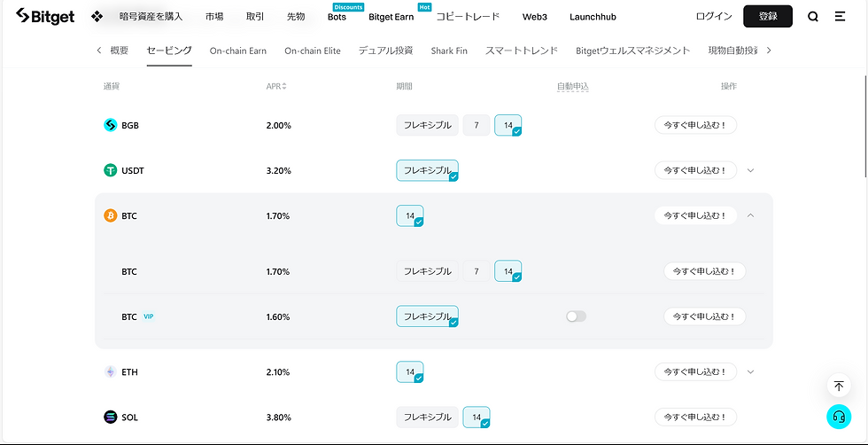Click the page vertical scrollbar
This screenshot has width=868, height=445.
(864, 126)
